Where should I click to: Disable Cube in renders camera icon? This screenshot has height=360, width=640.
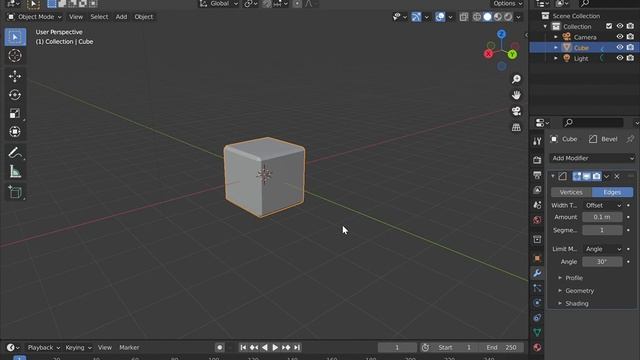pos(630,47)
